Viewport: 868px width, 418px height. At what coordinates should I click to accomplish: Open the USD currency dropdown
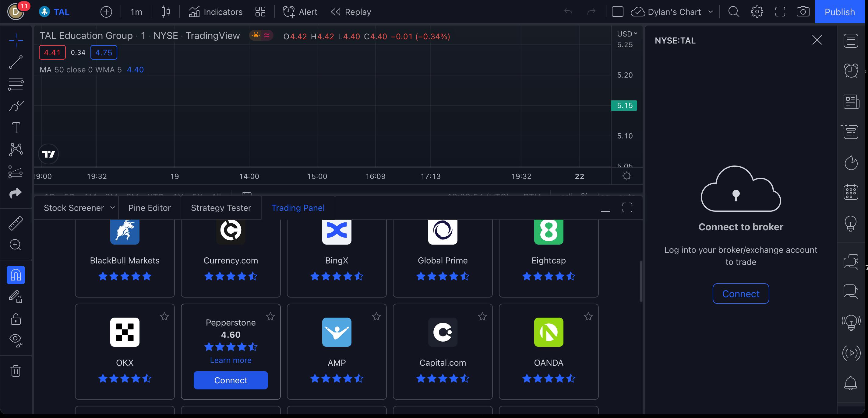[627, 34]
